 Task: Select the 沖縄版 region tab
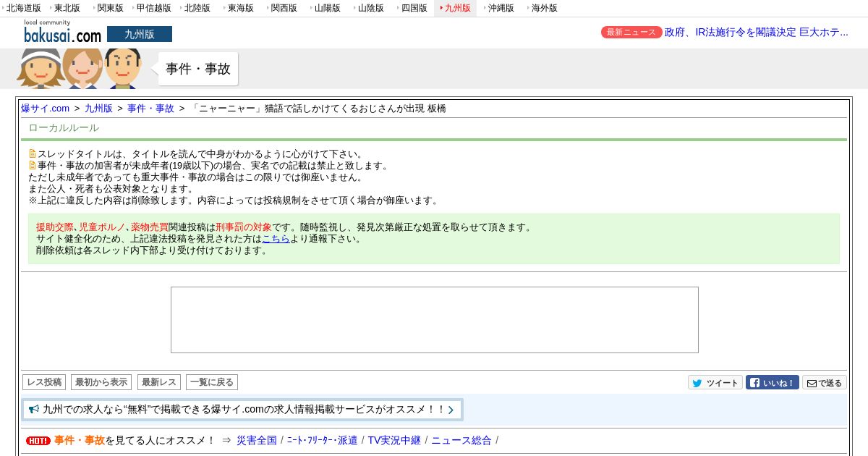(x=501, y=8)
